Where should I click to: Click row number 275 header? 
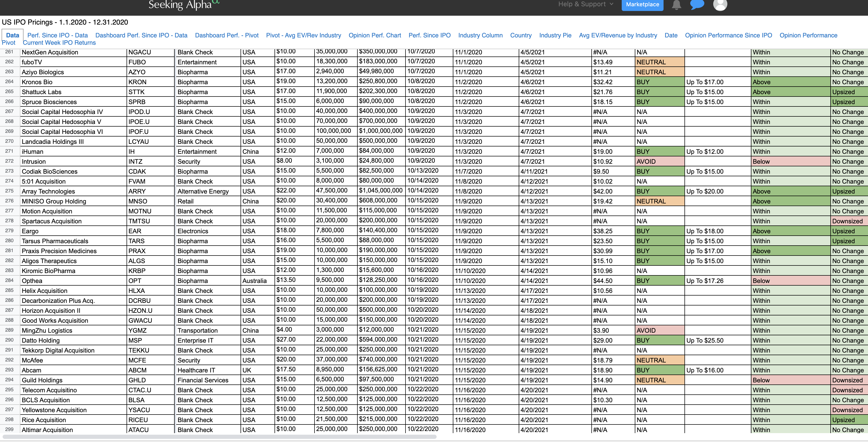tap(9, 191)
